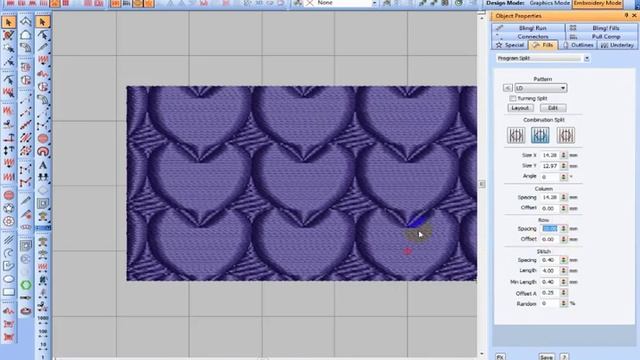Adjust the Angle stepper
The height and width of the screenshot is (360, 640).
(563, 177)
